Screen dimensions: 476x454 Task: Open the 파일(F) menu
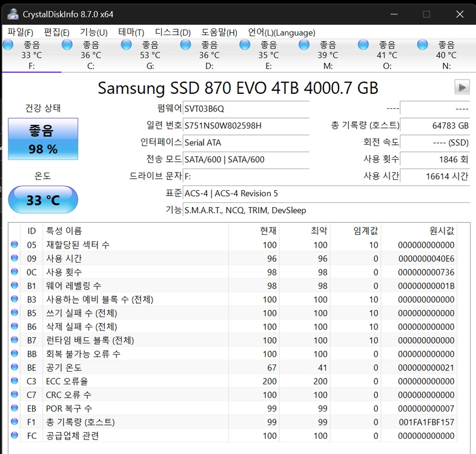pyautogui.click(x=20, y=32)
